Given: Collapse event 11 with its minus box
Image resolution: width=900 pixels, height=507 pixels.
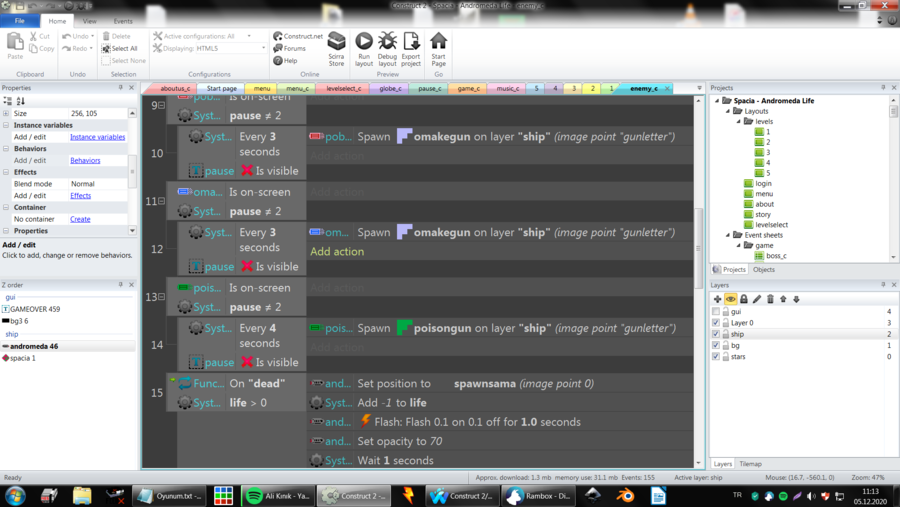Looking at the screenshot, I should tap(162, 201).
